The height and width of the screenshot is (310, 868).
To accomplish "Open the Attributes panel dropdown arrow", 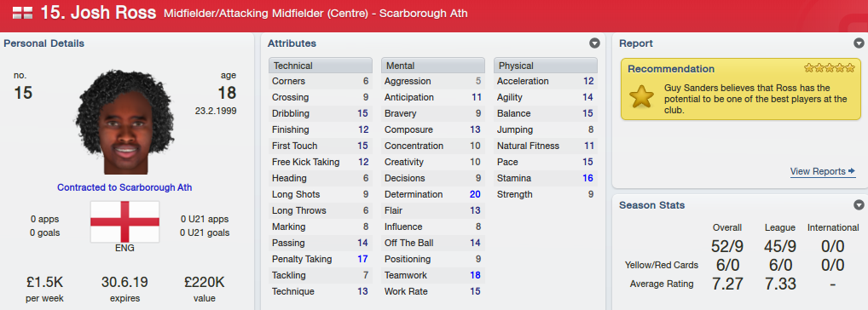I will [x=594, y=43].
